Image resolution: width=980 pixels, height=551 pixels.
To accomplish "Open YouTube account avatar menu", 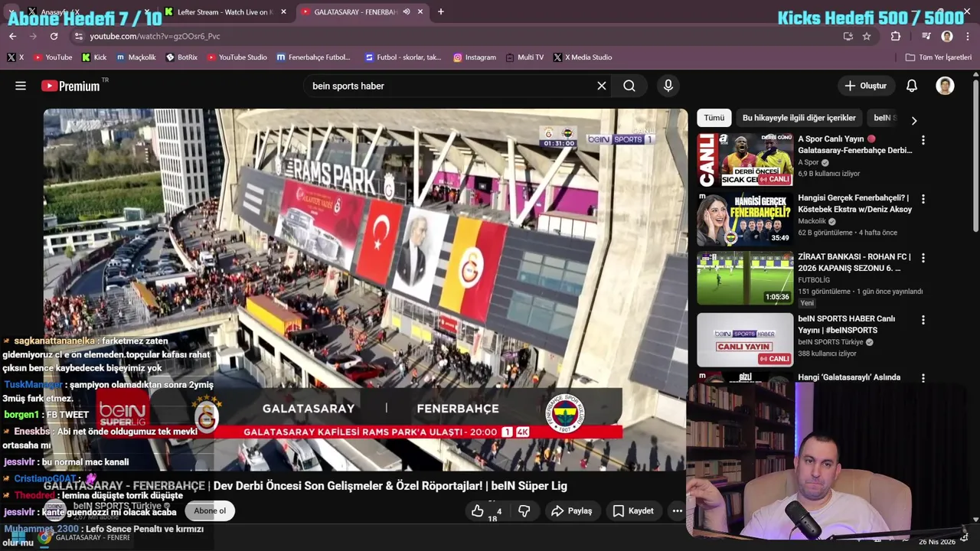I will tap(945, 86).
